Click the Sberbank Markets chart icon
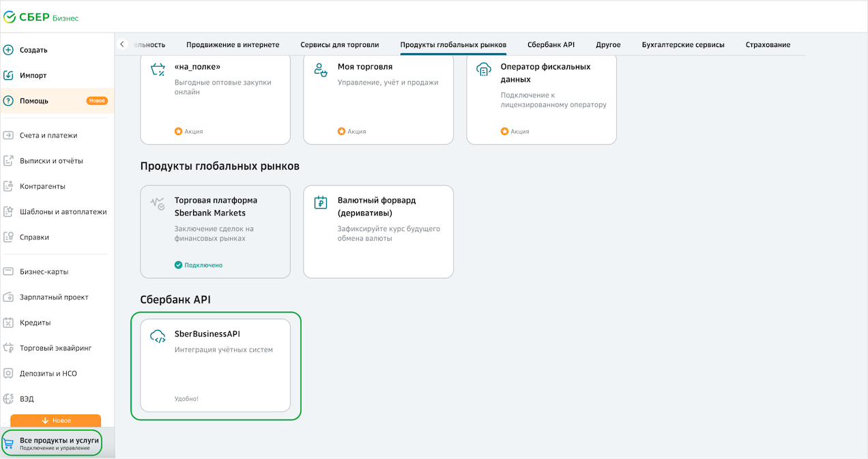Viewport: 868px width, 459px height. (158, 203)
